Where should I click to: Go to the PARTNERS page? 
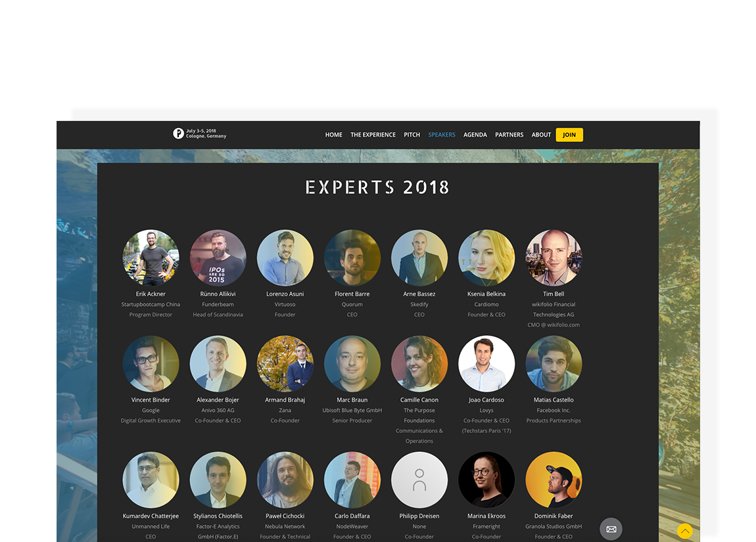coord(509,135)
